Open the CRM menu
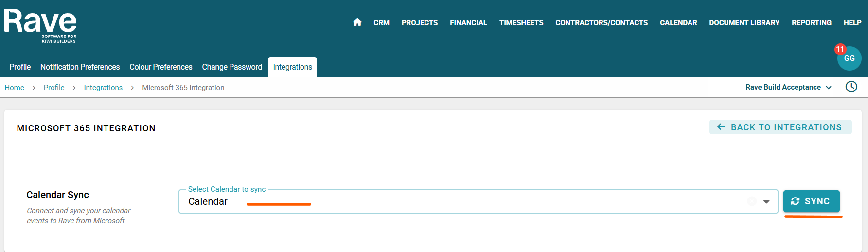868x252 pixels. point(381,23)
